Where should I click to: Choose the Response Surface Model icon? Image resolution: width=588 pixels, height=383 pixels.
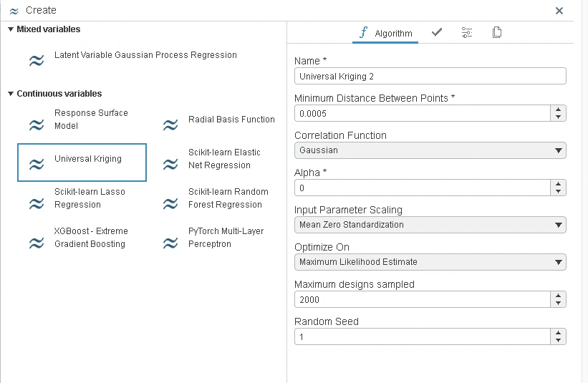[x=36, y=126]
